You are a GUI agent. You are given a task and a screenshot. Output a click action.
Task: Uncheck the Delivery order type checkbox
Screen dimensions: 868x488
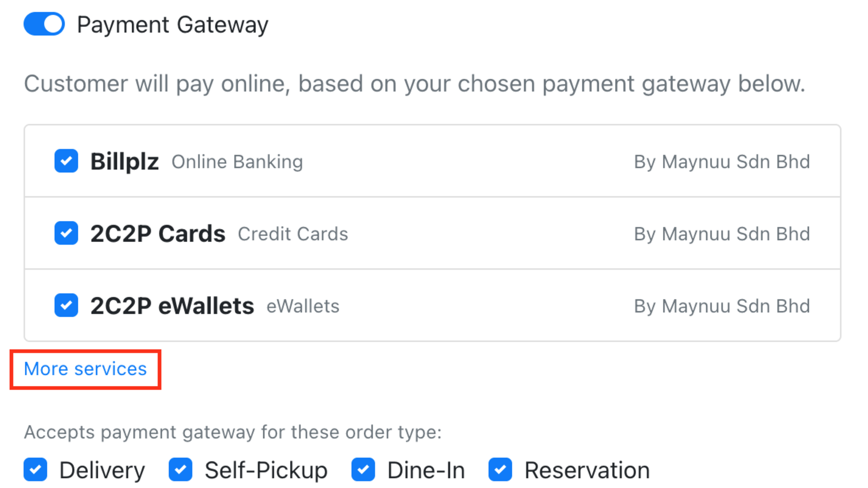point(36,470)
